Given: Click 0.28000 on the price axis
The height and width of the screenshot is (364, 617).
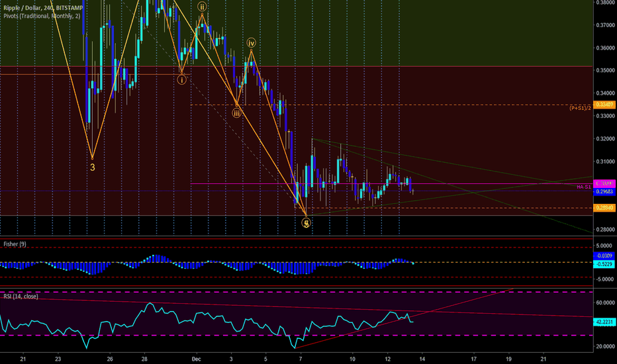Looking at the screenshot, I should point(605,230).
